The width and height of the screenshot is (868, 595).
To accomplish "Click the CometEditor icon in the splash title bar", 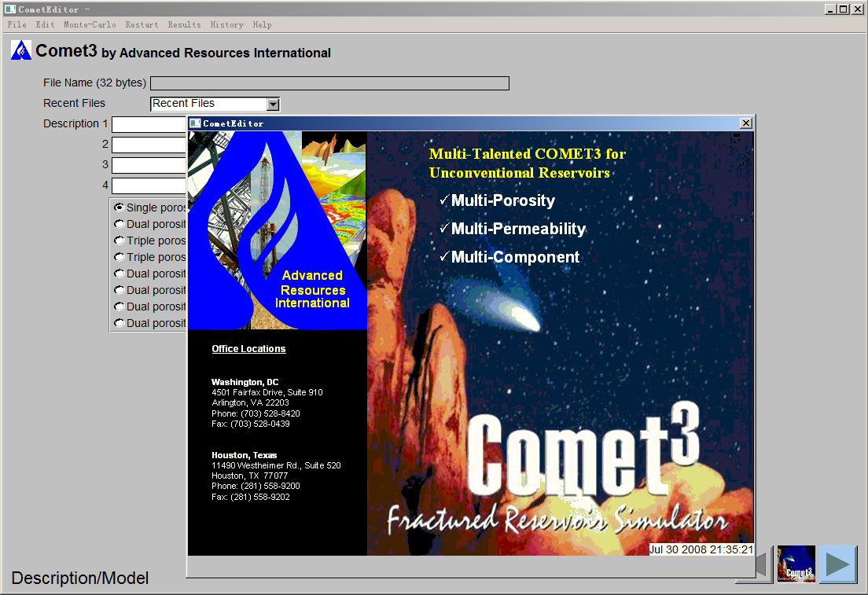I will [x=195, y=123].
